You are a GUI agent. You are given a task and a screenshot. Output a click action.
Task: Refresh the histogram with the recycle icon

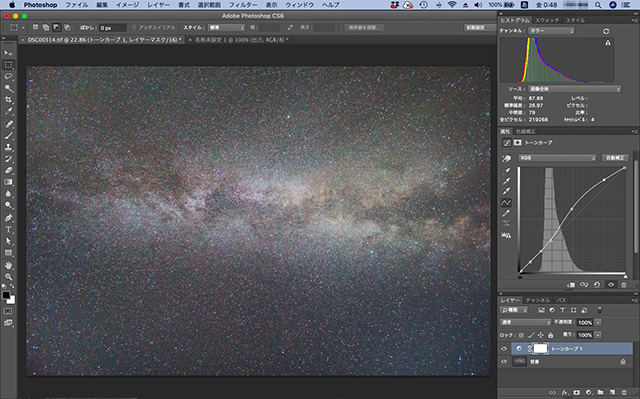click(606, 31)
